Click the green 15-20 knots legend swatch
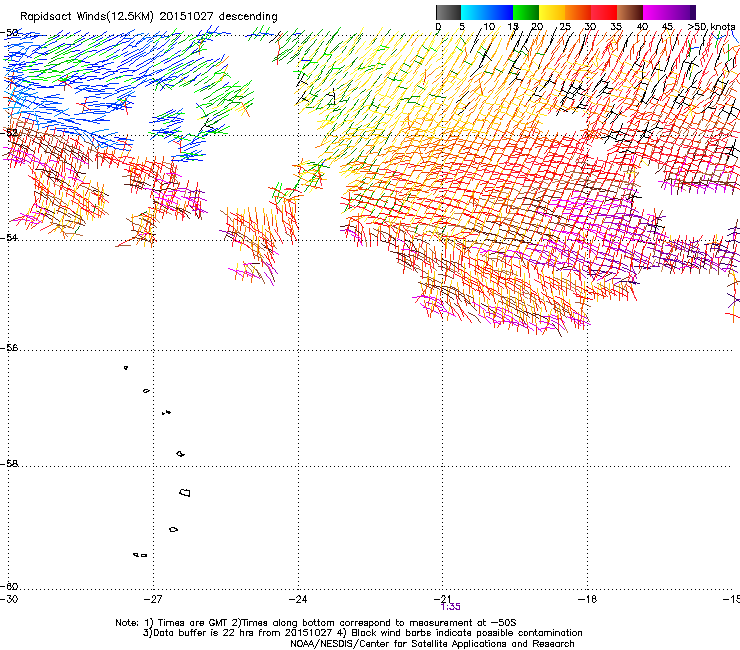The width and height of the screenshot is (740, 650). click(x=526, y=12)
